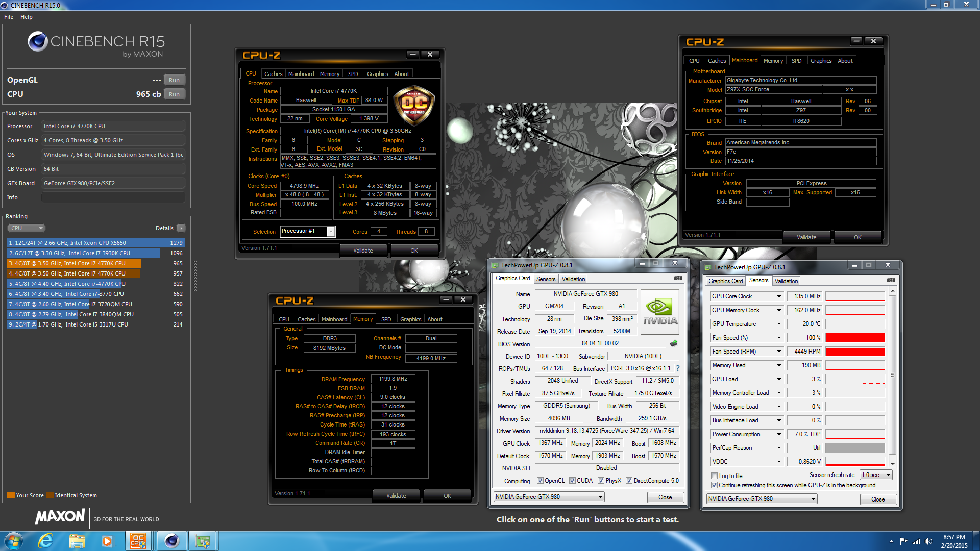This screenshot has height=551, width=980.
Task: Click the Action Center flag icon
Action: 904,541
